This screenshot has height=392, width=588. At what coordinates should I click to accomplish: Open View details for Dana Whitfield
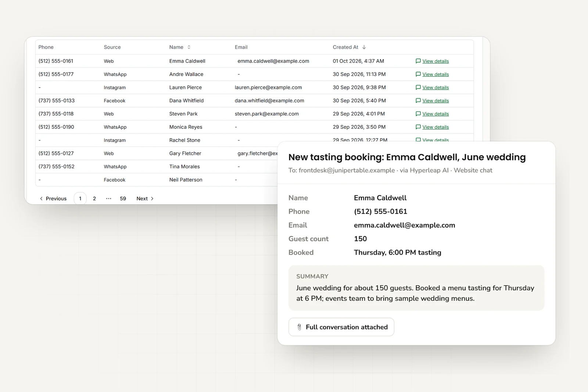point(435,101)
